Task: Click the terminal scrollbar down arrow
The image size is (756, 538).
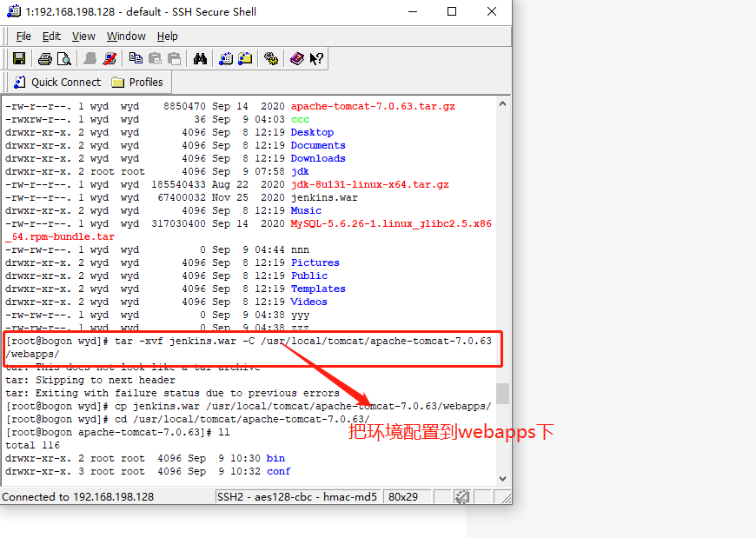Action: 502,478
